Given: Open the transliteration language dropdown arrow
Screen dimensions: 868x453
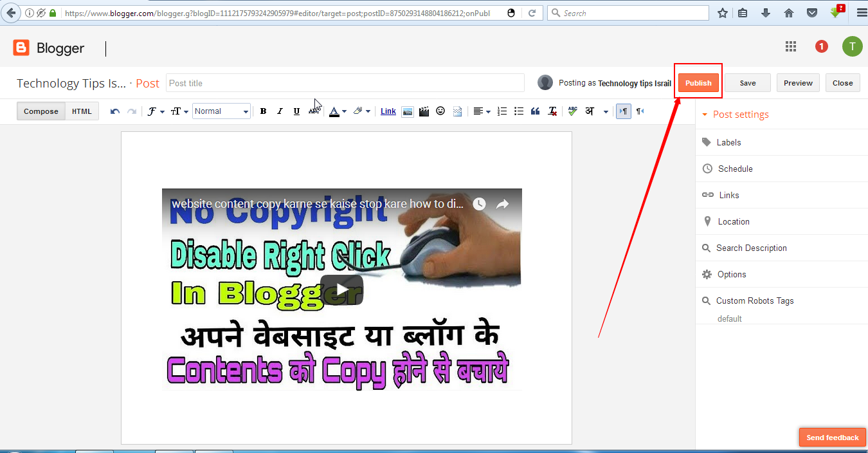Looking at the screenshot, I should click(x=606, y=111).
